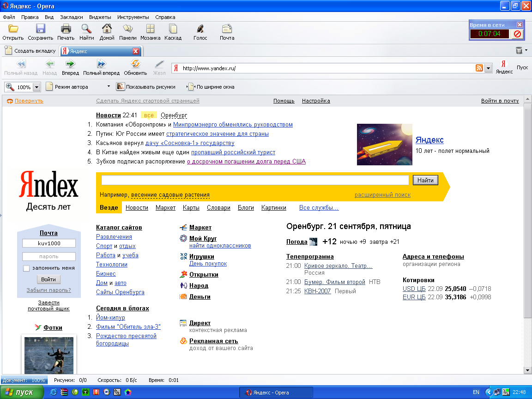The image size is (532, 399).
Task: Click the page vertical scrollbar down arrow
Action: [x=527, y=370]
